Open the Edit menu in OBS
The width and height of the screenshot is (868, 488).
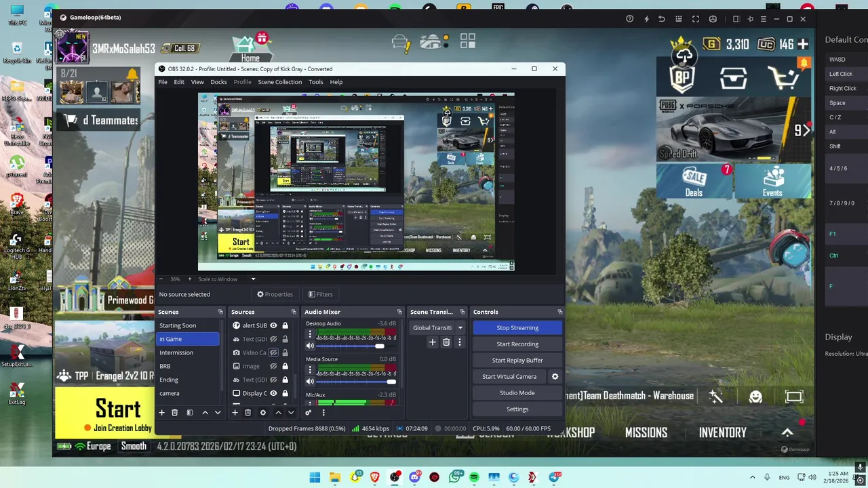[179, 82]
